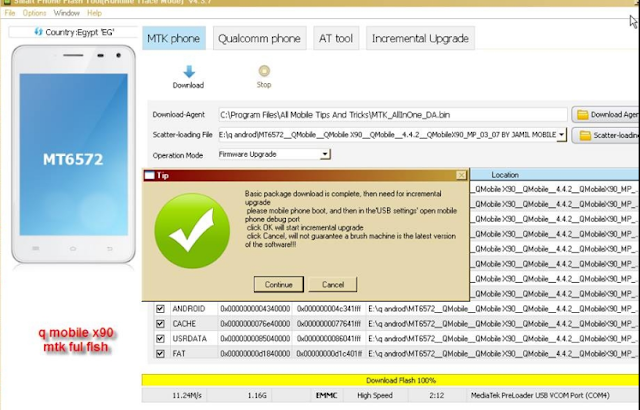Click the refresh icon beside Country:Egypt
640x410 pixels.
[38, 31]
